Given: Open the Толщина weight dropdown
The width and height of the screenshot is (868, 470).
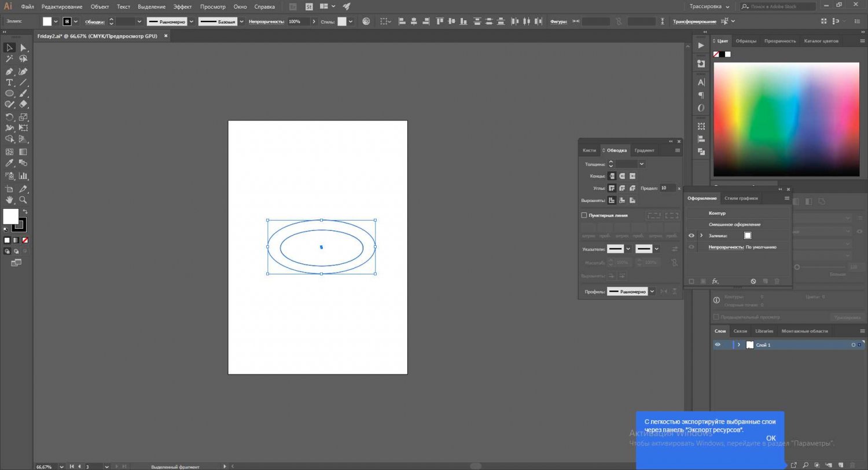Looking at the screenshot, I should [x=641, y=164].
